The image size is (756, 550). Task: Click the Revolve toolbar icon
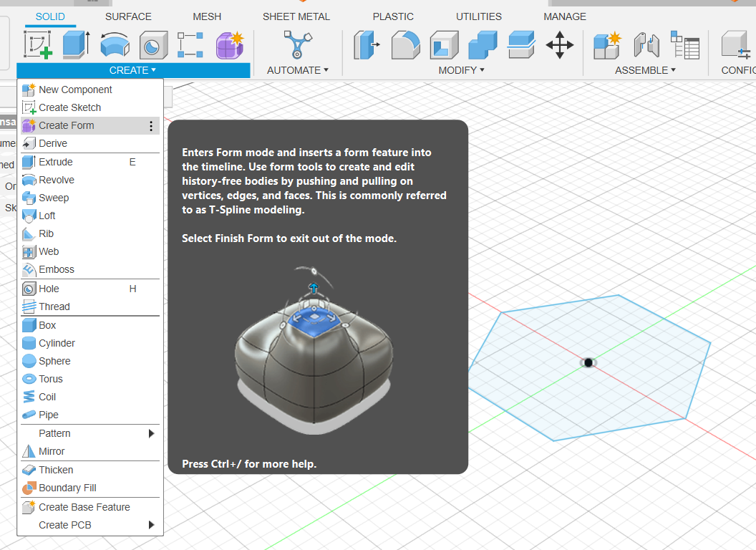coord(115,45)
